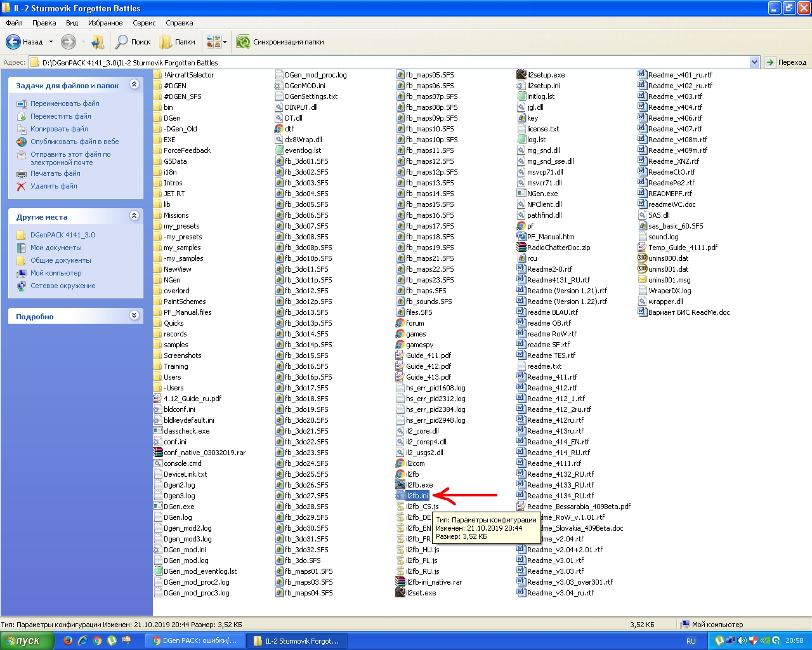Select the unins001.msg file icon
812x650 pixels.
[x=643, y=280]
